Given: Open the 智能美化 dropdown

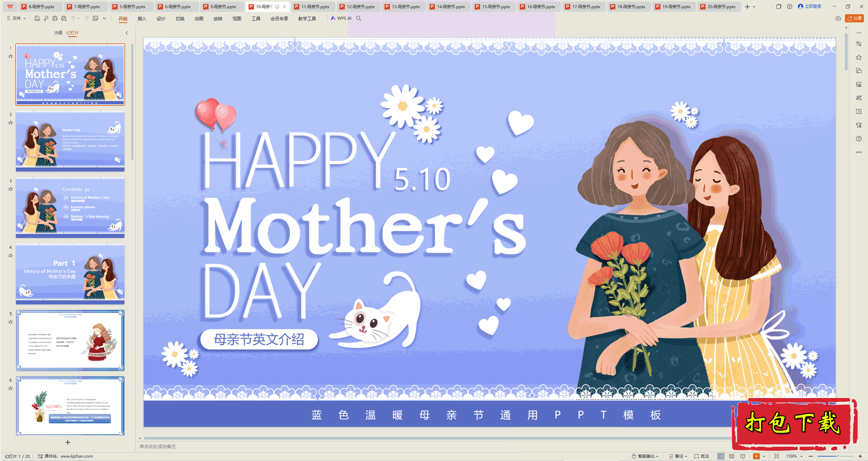Looking at the screenshot, I should [x=645, y=456].
